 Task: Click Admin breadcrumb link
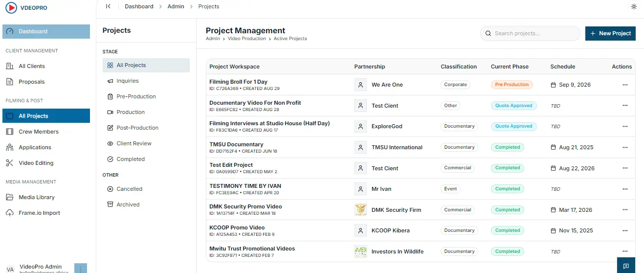pyautogui.click(x=176, y=6)
